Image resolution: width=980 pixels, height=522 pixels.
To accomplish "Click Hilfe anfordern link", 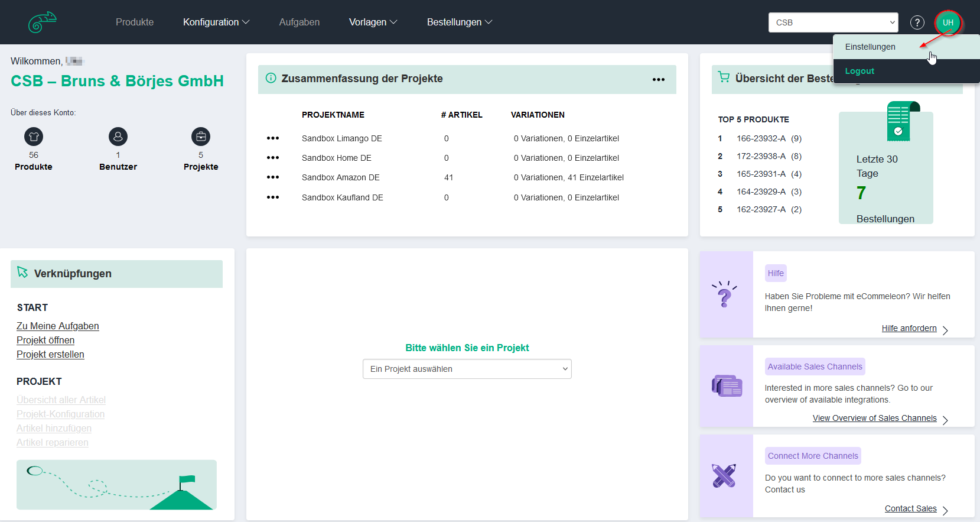I will pyautogui.click(x=909, y=328).
